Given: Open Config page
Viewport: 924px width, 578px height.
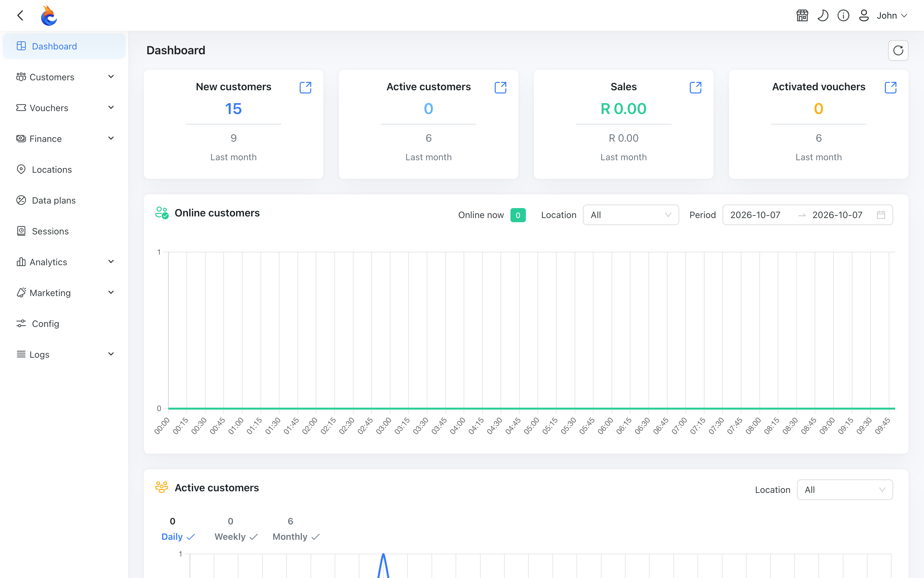Looking at the screenshot, I should click(x=64, y=324).
